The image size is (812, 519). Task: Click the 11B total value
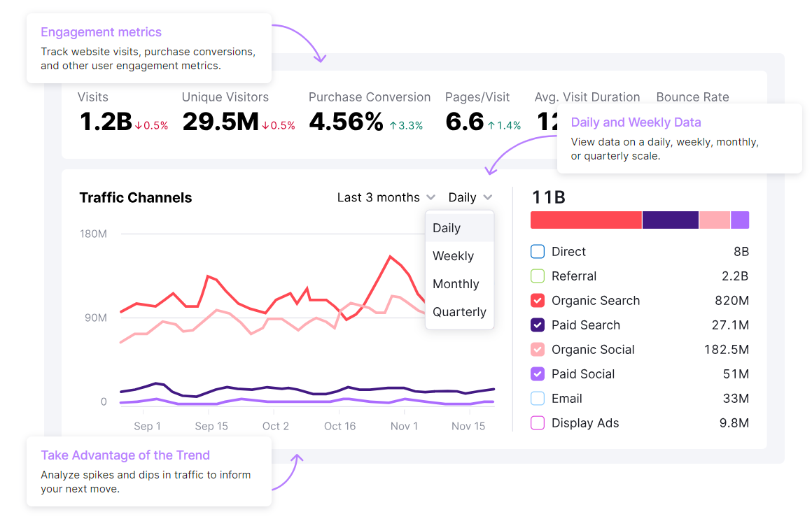(549, 197)
